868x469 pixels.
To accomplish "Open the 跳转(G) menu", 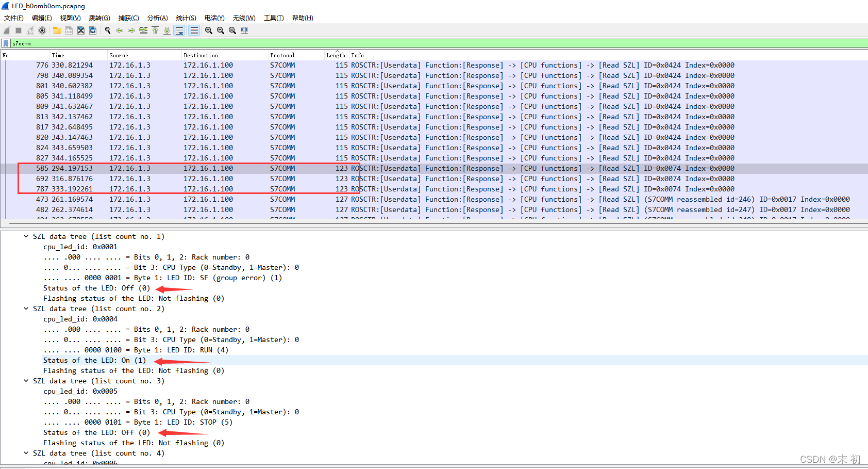I will pyautogui.click(x=99, y=18).
